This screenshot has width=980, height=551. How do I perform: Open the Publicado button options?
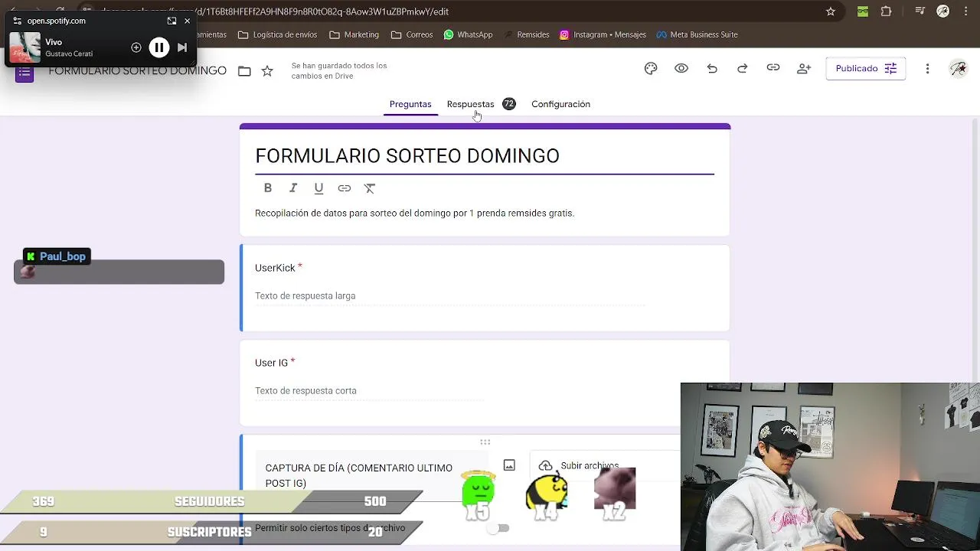click(865, 69)
